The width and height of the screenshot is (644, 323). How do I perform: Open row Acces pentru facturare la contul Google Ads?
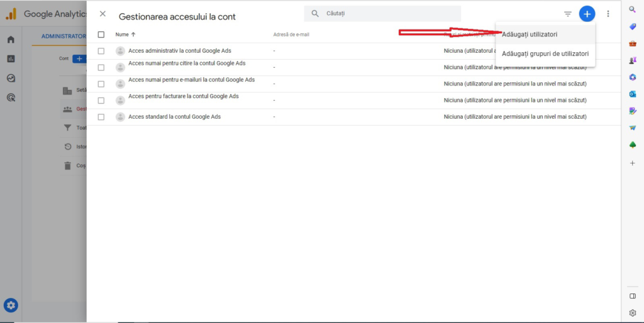pyautogui.click(x=353, y=101)
